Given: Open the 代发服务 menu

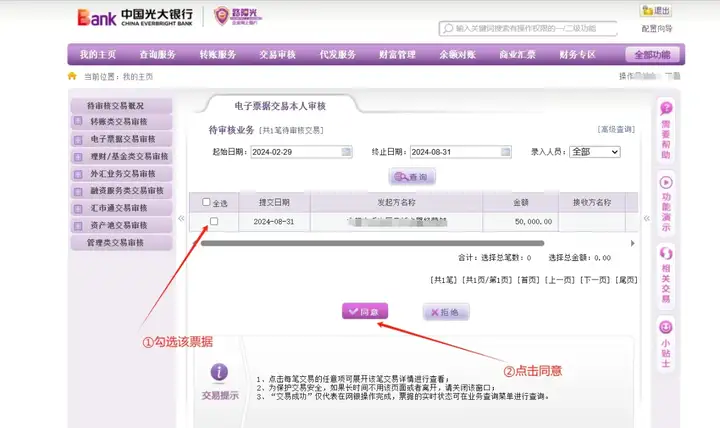Looking at the screenshot, I should click(x=338, y=55).
